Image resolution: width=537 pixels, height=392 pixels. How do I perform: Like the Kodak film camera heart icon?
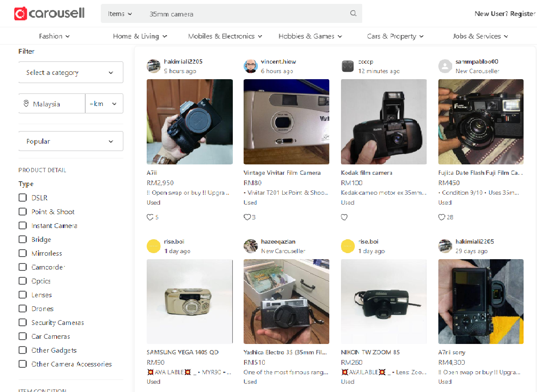point(344,217)
